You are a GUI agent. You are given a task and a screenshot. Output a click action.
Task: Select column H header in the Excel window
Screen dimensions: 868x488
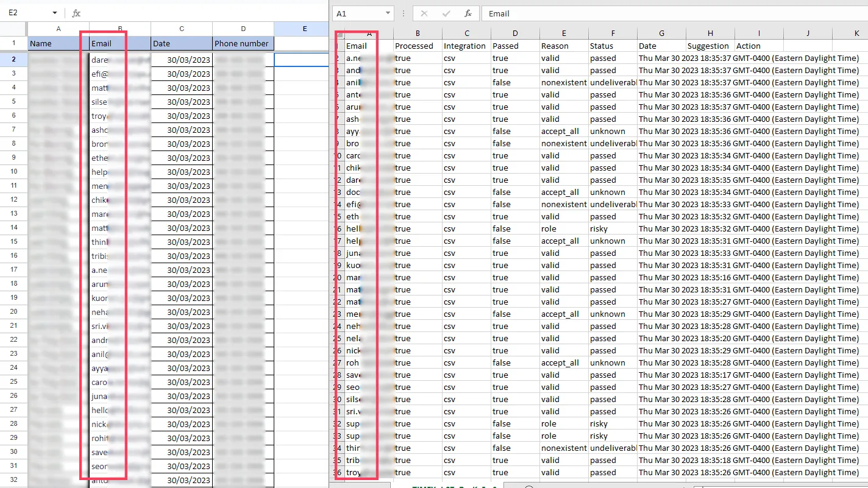click(710, 34)
